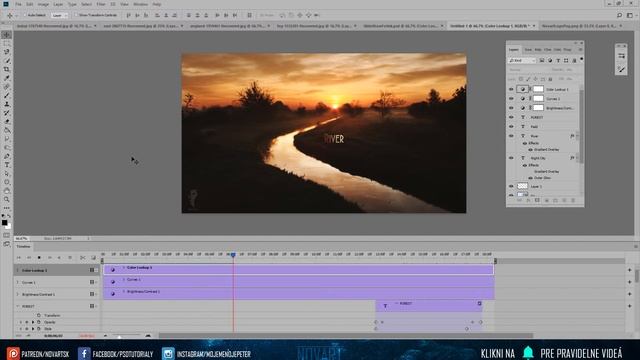Click the align vertical centers icon
This screenshot has height=360, width=640.
(137, 15)
